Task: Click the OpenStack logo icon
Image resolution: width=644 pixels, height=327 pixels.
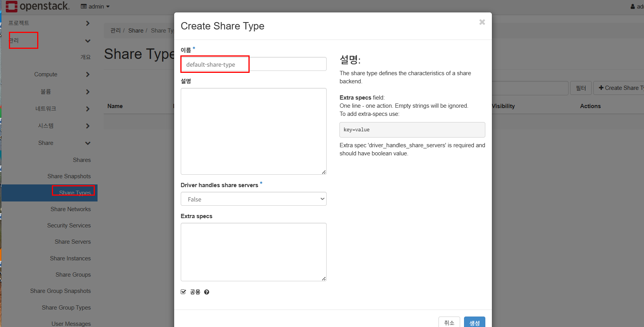Action: click(12, 7)
